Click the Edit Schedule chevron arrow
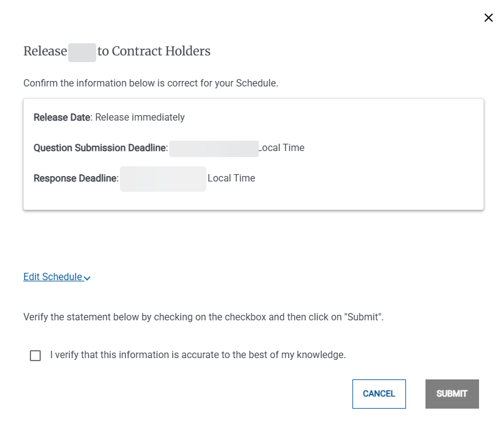This screenshot has width=504, height=433. 88,278
